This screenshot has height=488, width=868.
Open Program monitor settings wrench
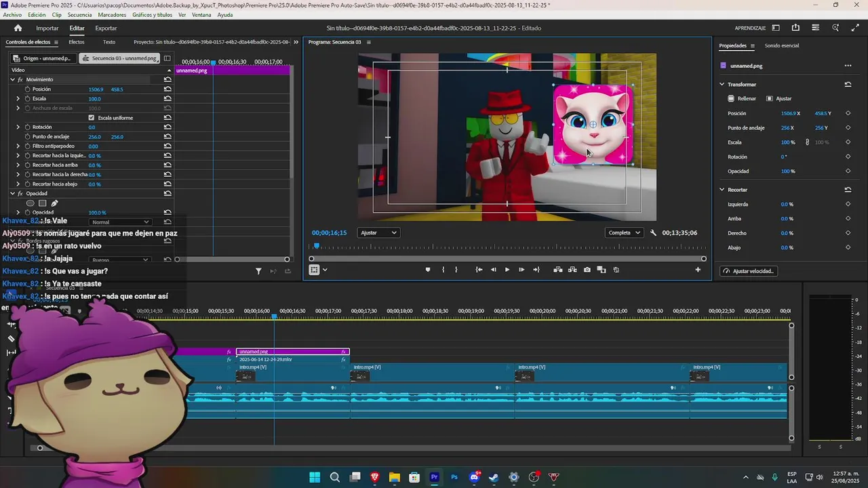[653, 232]
